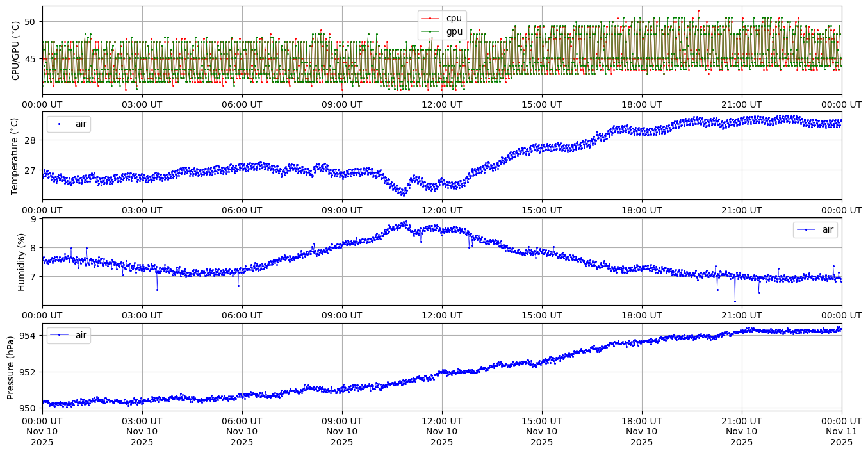Viewport: 868px width, 453px height.
Task: Click the 12:00 UT tick under the CPU/GPU plot
Action: tap(442, 104)
